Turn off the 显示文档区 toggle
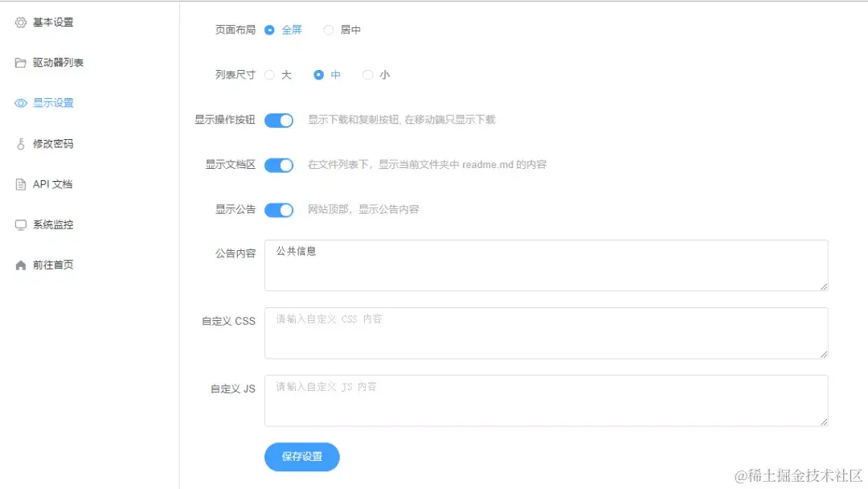 click(279, 165)
